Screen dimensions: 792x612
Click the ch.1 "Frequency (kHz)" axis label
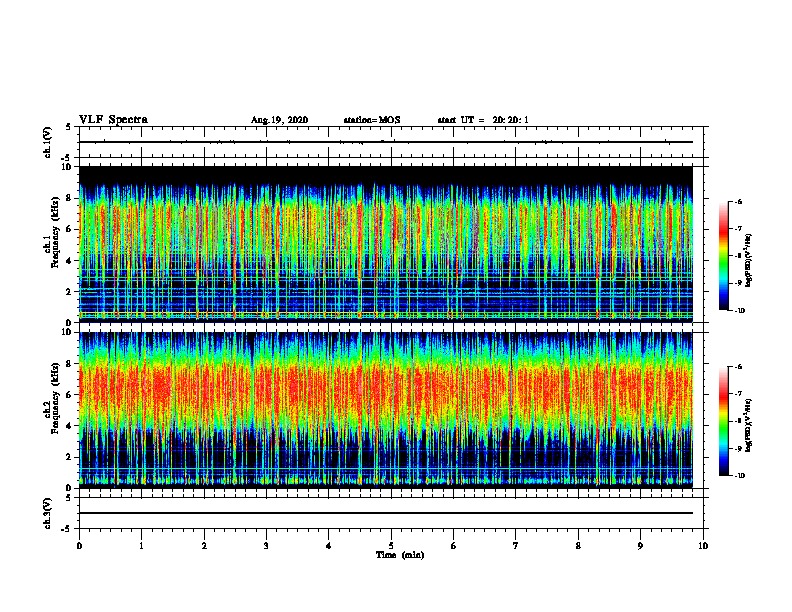(x=55, y=232)
